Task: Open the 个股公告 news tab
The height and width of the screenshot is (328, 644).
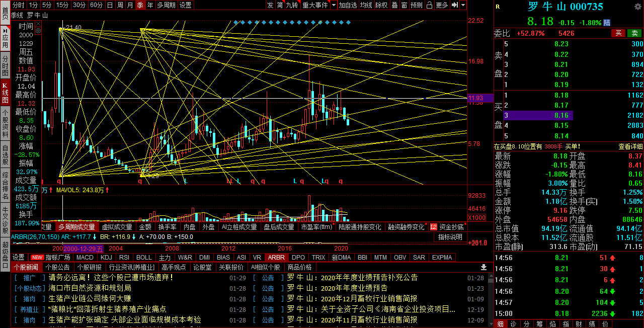Action: click(x=57, y=267)
